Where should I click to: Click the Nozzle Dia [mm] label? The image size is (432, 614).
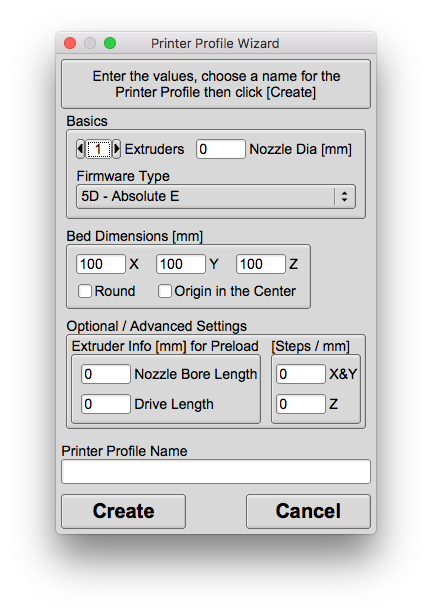300,149
